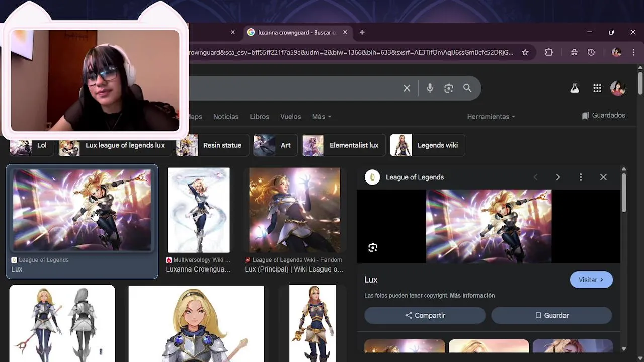644x362 pixels.
Task: Expand the Más search options dropdown
Action: coord(321,117)
